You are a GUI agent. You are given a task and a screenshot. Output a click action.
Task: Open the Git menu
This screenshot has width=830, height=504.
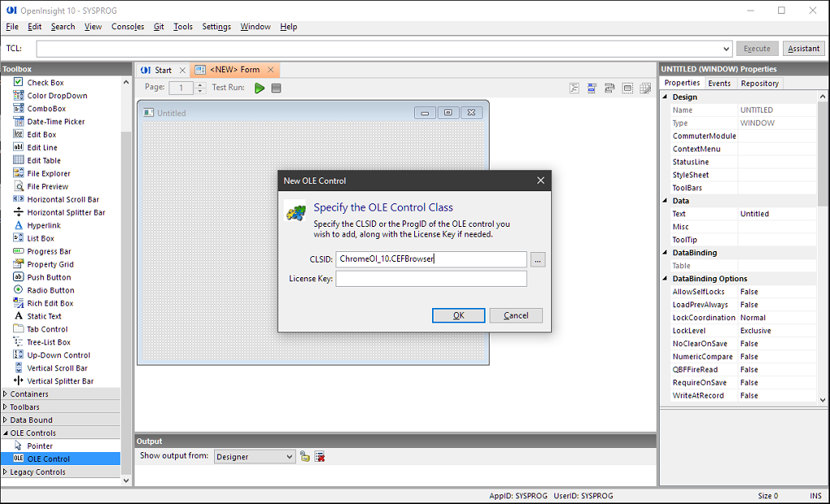coord(159,27)
